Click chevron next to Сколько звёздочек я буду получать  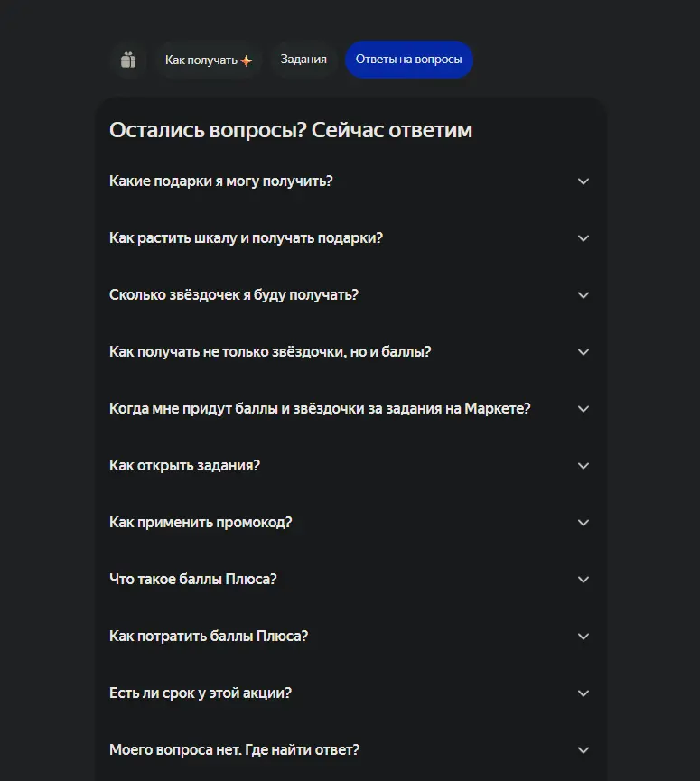(583, 295)
